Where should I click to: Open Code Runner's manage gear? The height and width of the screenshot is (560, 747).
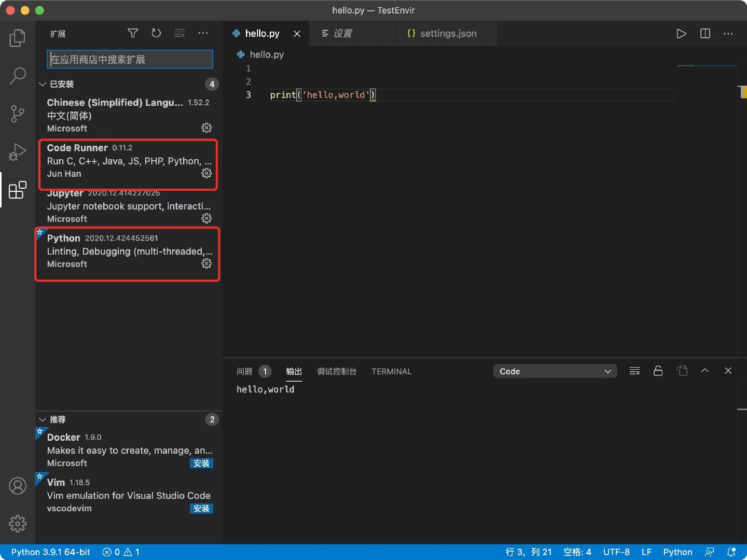206,173
